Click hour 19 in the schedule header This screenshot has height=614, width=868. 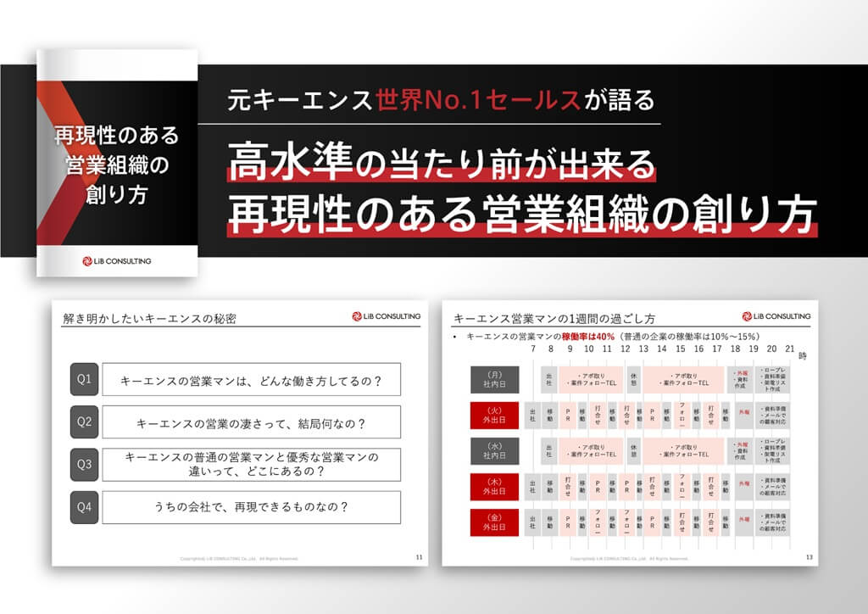pyautogui.click(x=754, y=349)
